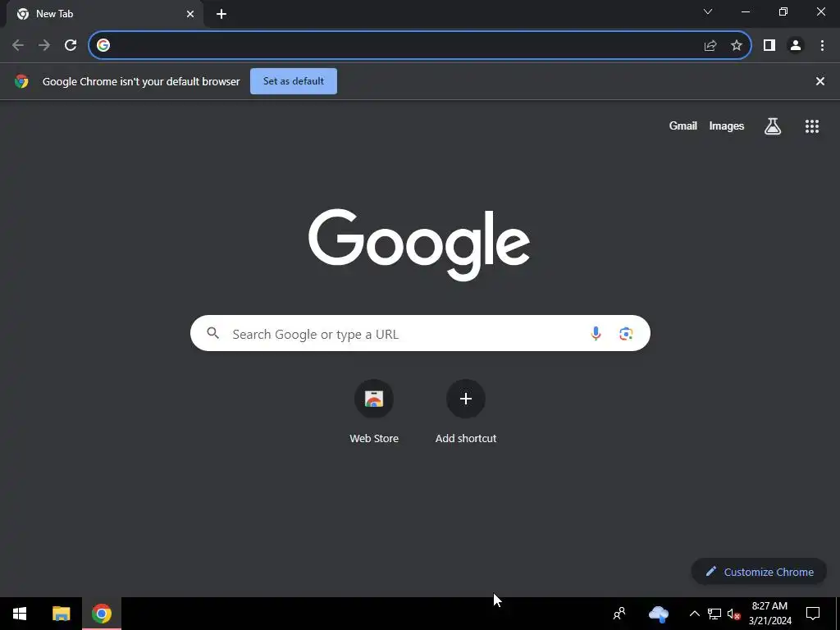Viewport: 840px width, 630px height.
Task: Select the New Tab tab
Action: 104,14
